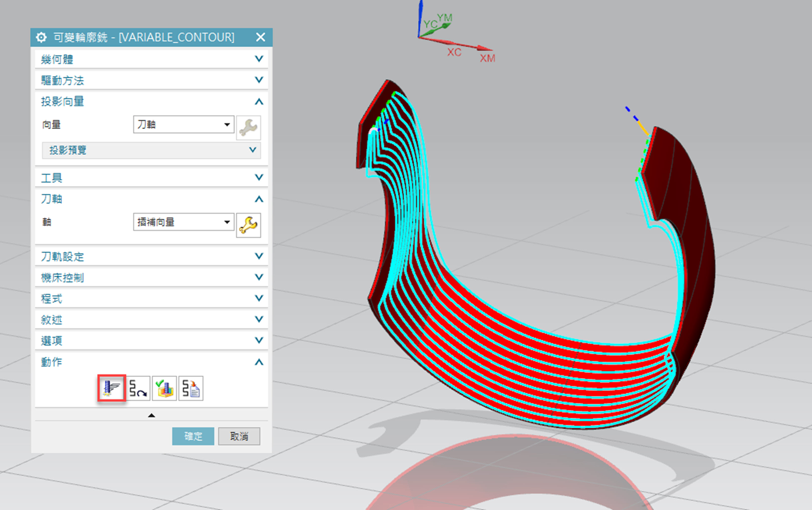Click the small collapse-dialog triangle
812x510 pixels.
[x=151, y=415]
